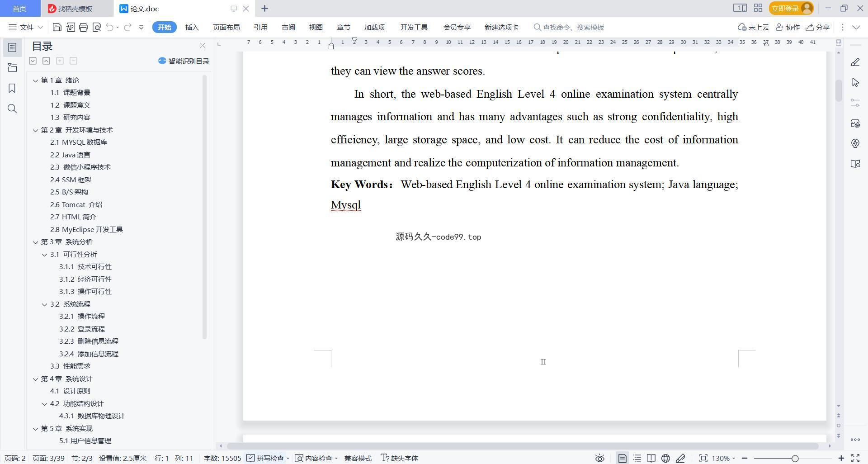
Task: Click the Redo arrow icon
Action: (128, 27)
